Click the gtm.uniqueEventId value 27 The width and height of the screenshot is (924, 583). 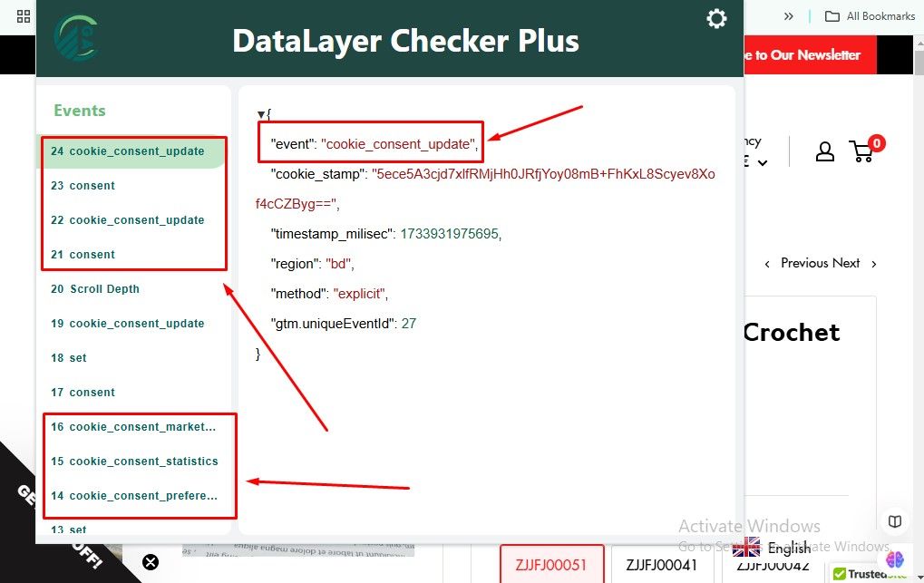pos(408,324)
